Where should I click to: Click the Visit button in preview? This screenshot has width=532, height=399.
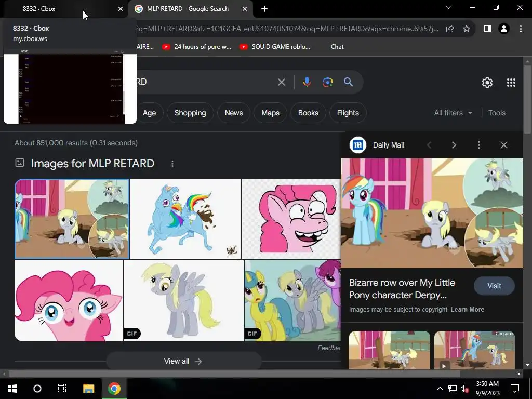click(494, 286)
